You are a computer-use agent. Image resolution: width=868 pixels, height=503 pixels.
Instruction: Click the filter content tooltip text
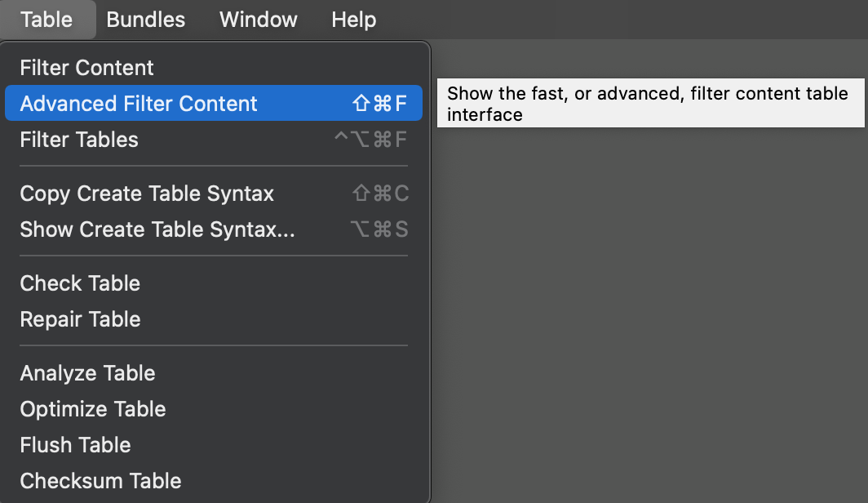click(649, 104)
